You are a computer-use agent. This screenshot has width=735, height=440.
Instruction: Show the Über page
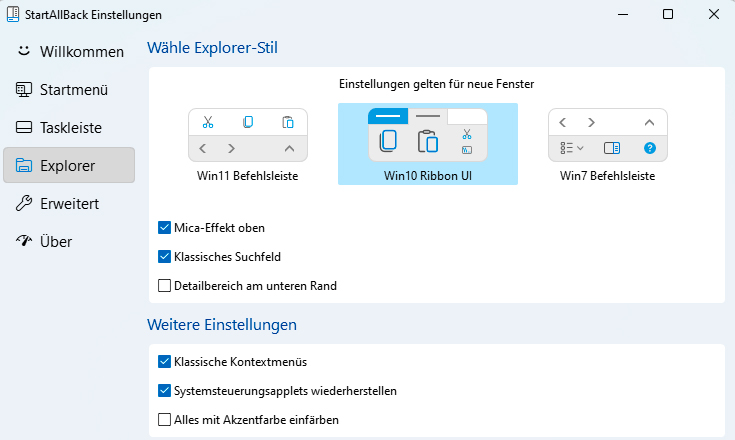[69, 241]
